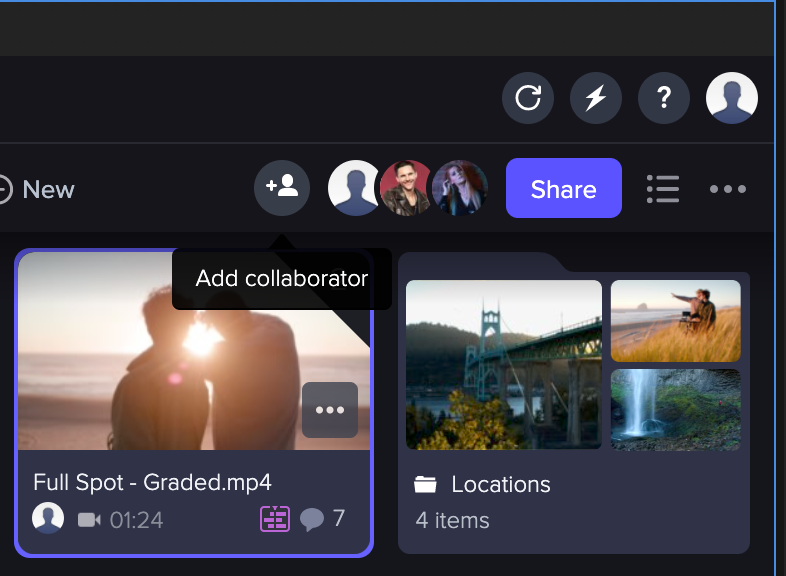Click uploader avatar on Full Spot card
786x576 pixels.
[x=48, y=518]
